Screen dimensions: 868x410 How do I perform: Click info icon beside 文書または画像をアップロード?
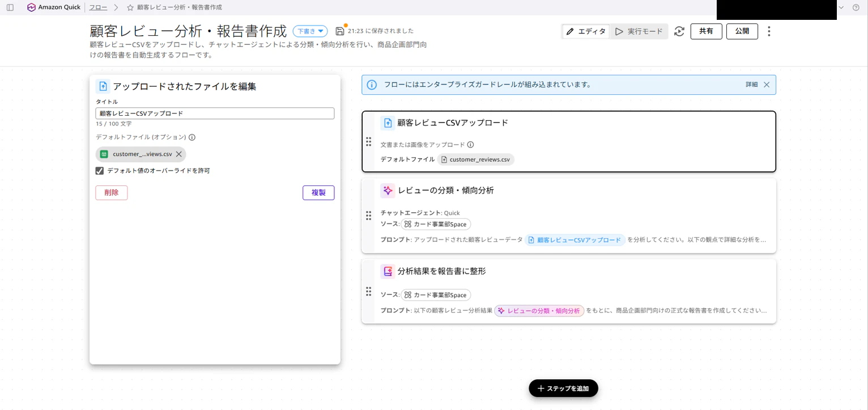(470, 145)
